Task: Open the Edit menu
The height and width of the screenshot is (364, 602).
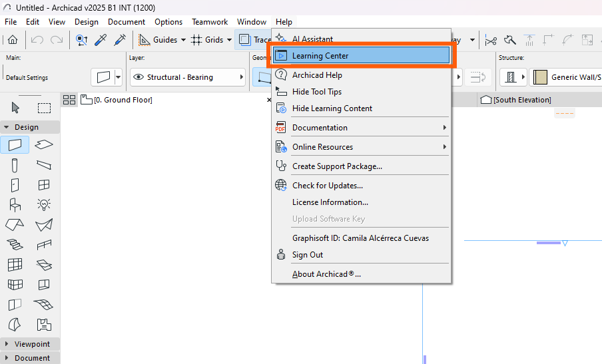Action: (x=33, y=22)
